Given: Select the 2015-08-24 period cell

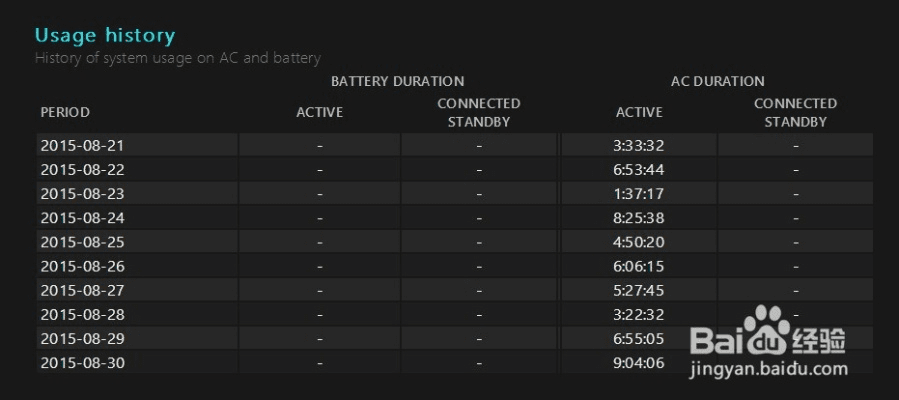Looking at the screenshot, I should click(82, 217).
